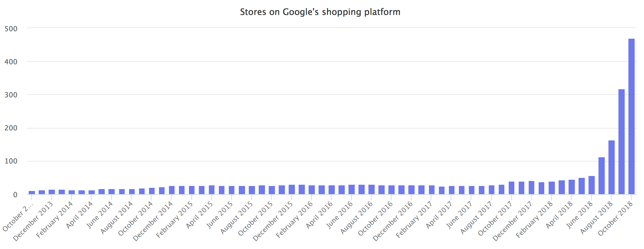Select the December 2014 bar
644x249 pixels.
coord(172,190)
